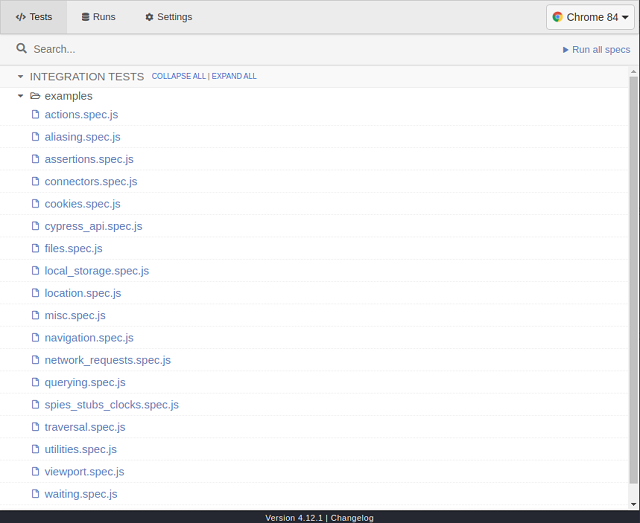640x523 pixels.
Task: Click the database icon on Runs tab
Action: (x=85, y=17)
